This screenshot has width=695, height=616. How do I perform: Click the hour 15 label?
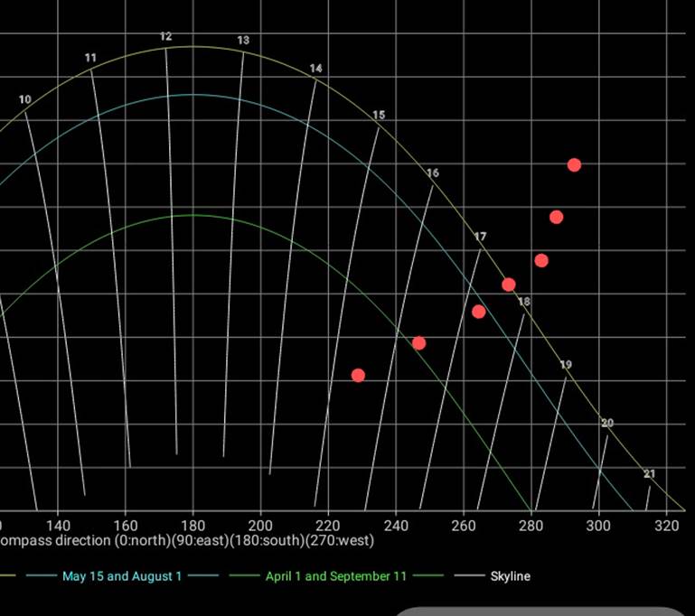[379, 116]
